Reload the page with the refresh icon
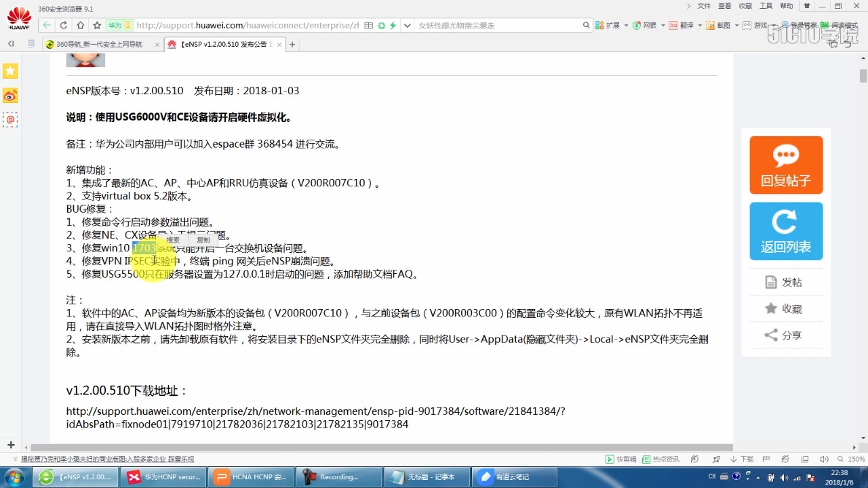The image size is (868, 488). click(64, 25)
